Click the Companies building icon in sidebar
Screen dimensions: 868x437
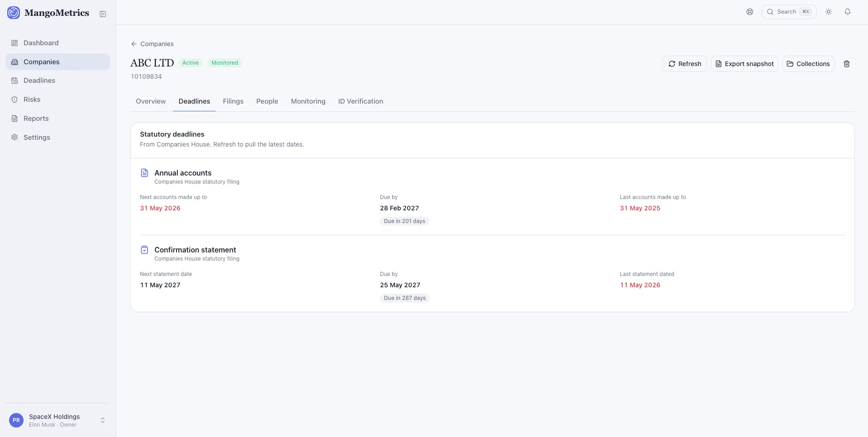14,62
